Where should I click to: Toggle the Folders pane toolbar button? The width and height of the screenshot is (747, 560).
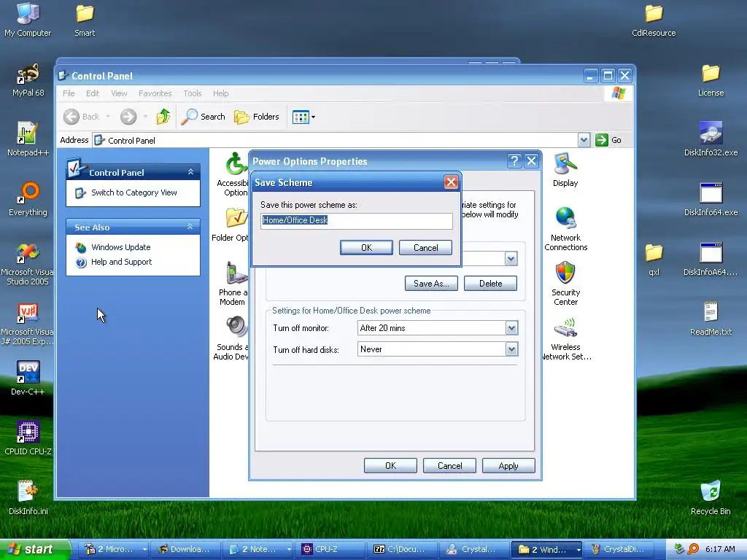click(x=256, y=117)
